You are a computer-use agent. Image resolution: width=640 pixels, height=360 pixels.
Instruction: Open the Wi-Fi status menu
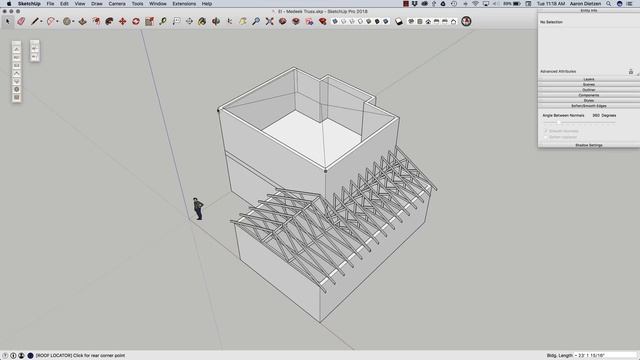pos(475,4)
